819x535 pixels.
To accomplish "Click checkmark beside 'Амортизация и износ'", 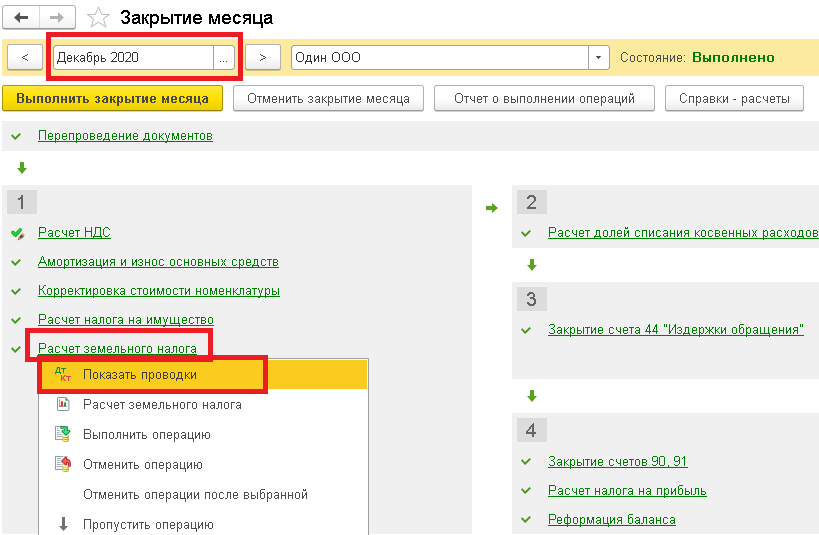I will click(16, 262).
